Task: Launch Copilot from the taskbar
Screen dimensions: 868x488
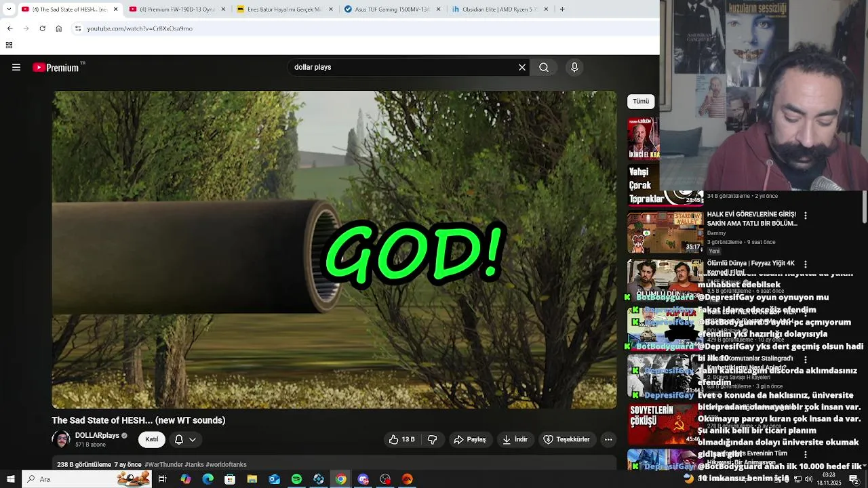Action: coord(186,479)
